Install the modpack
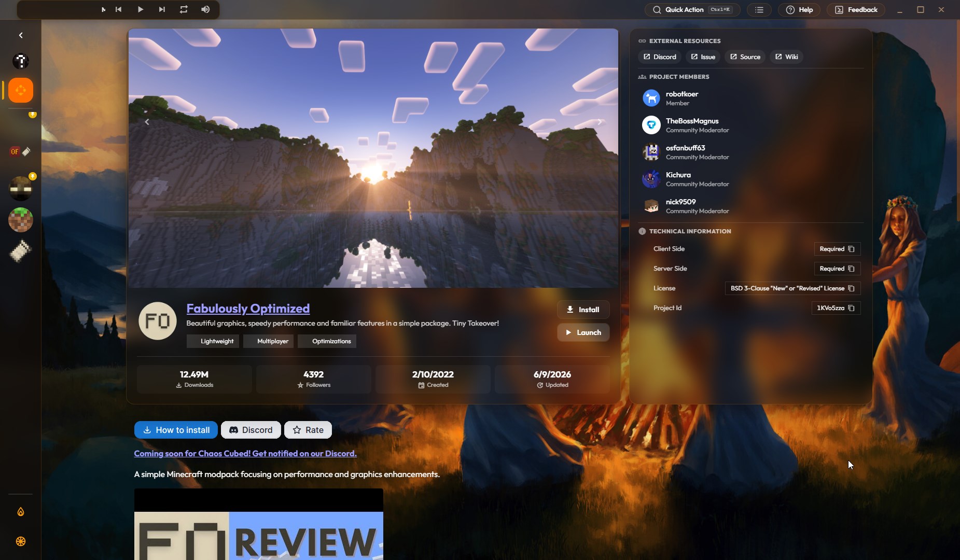The height and width of the screenshot is (560, 960). (583, 310)
